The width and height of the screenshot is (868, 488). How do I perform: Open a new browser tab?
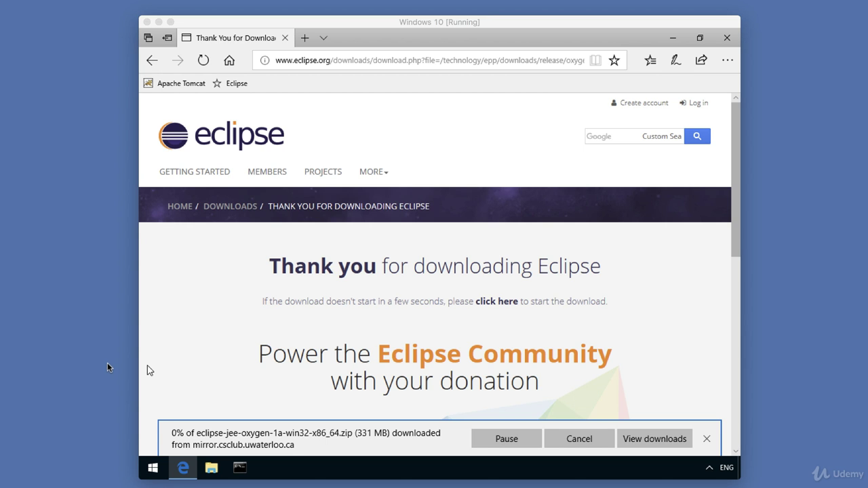point(305,38)
